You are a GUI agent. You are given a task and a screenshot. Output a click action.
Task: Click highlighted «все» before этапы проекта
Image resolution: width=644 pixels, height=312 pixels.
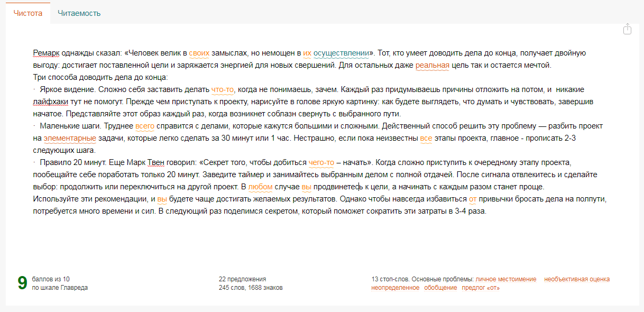coord(426,139)
